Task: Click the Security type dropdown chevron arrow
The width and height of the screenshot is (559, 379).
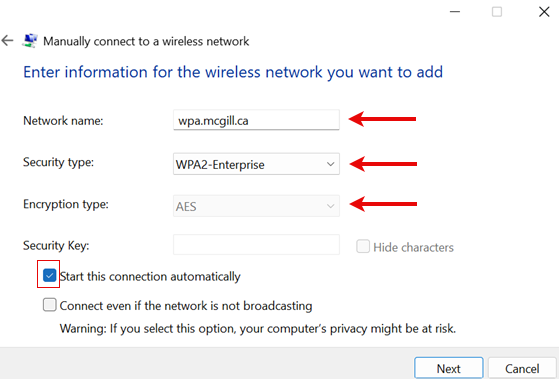Action: 330,164
